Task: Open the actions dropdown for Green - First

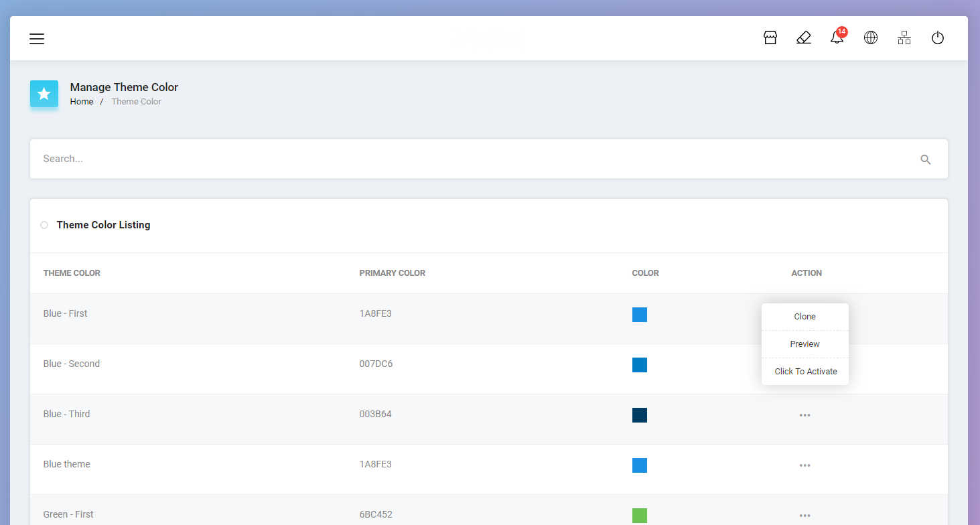Action: (804, 515)
